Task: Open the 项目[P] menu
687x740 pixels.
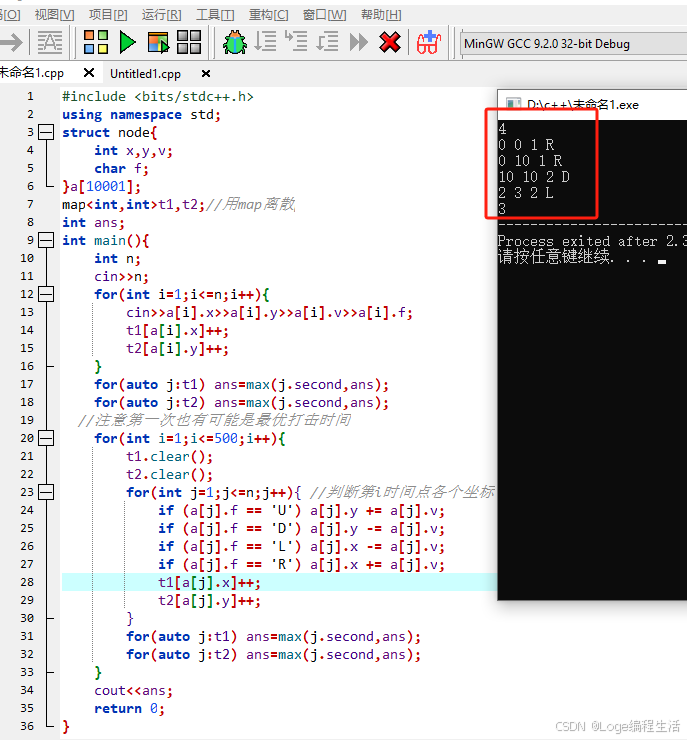Action: pyautogui.click(x=108, y=15)
